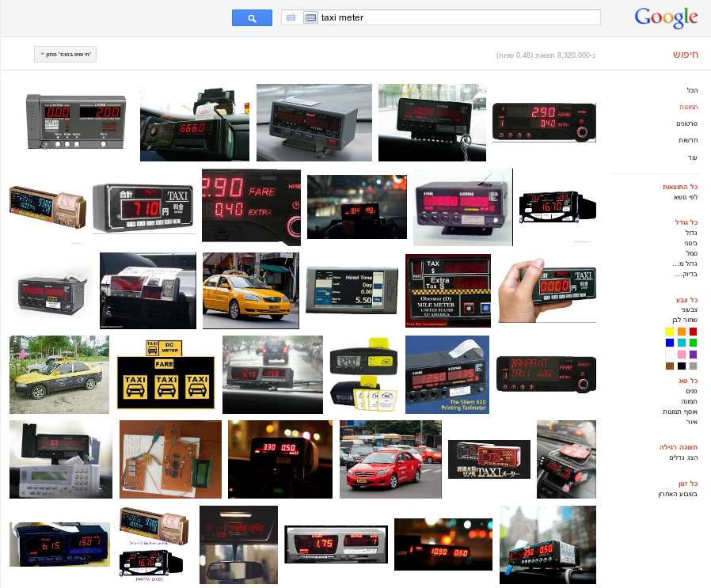This screenshot has height=588, width=711.
Task: Open the 'גדול מ...' size option
Action: pyautogui.click(x=685, y=264)
